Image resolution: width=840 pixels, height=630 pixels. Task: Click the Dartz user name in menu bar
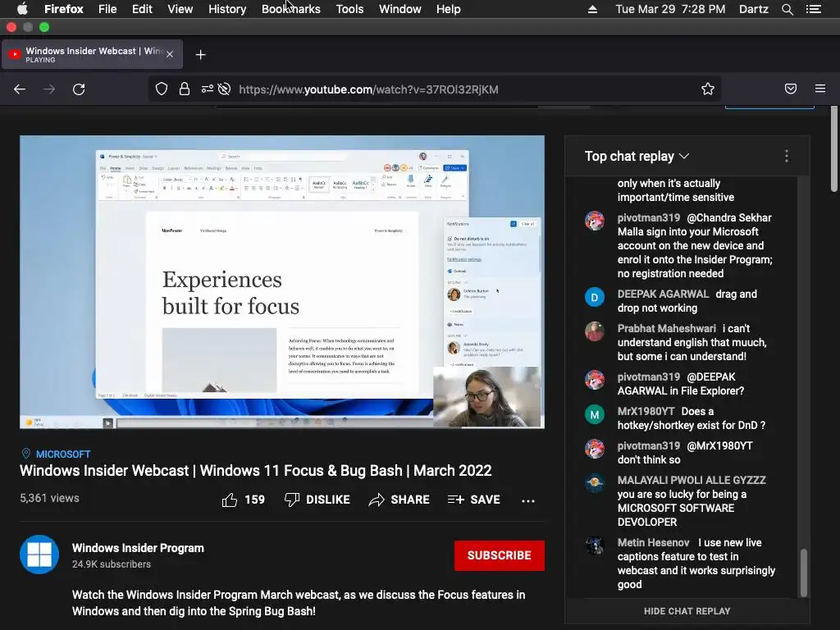click(x=753, y=9)
